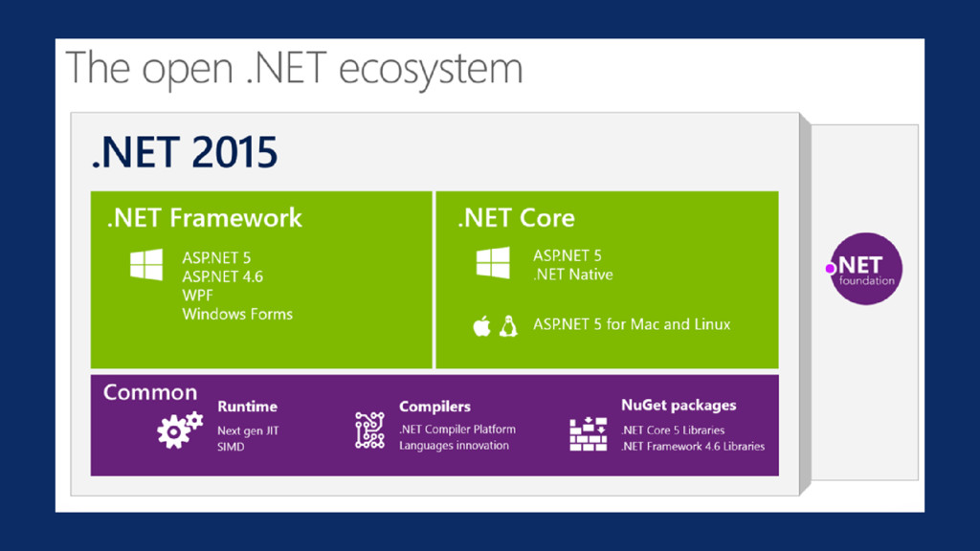Screen dimensions: 980x551
Task: Click '.NET Core 5 Libraries' text
Action: coord(673,430)
